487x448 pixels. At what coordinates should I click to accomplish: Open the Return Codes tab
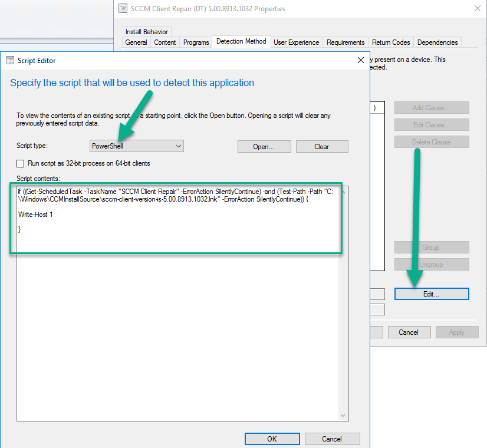tap(391, 42)
